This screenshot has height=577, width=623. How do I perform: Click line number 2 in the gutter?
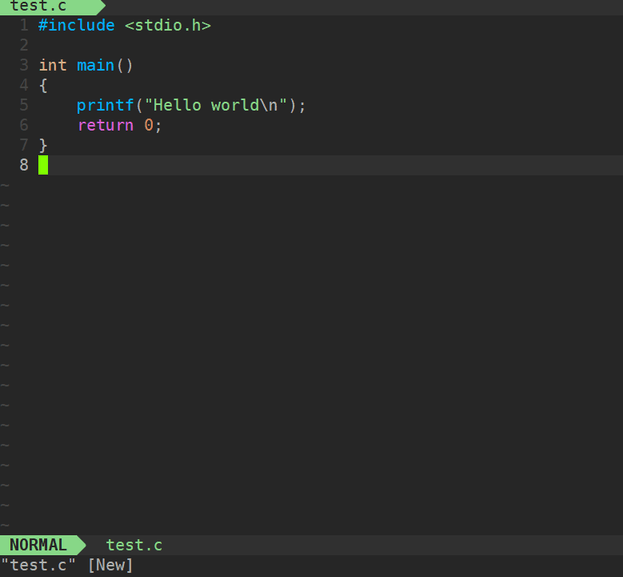[24, 45]
